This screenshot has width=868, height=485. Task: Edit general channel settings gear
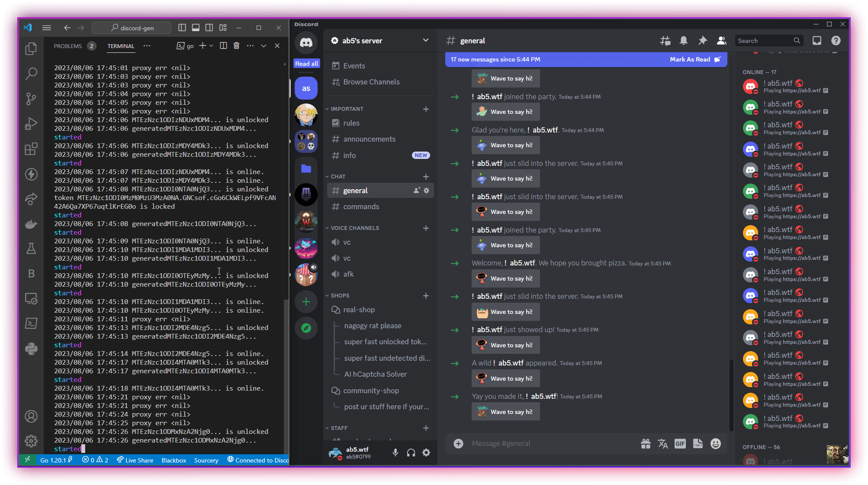click(427, 191)
